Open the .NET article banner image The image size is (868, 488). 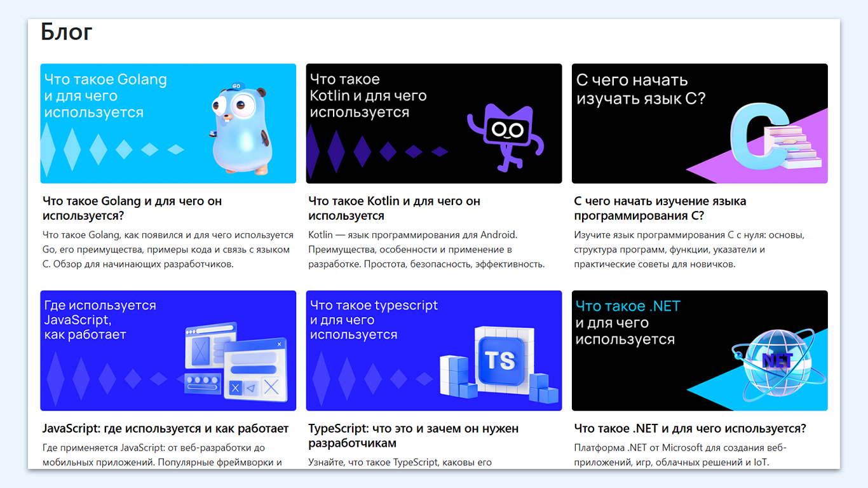(700, 351)
